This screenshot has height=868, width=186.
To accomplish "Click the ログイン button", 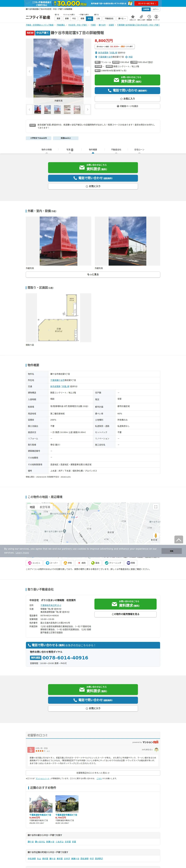I will pos(156,9).
